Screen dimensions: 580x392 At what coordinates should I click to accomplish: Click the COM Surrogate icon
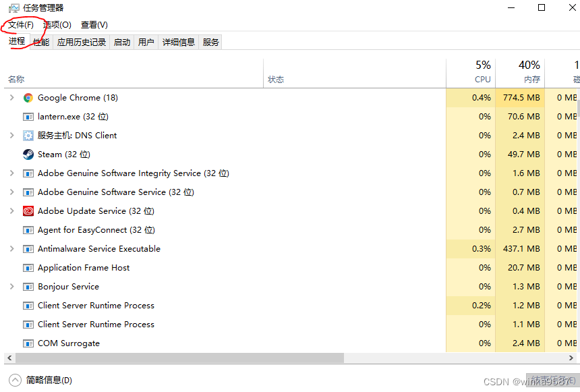28,343
